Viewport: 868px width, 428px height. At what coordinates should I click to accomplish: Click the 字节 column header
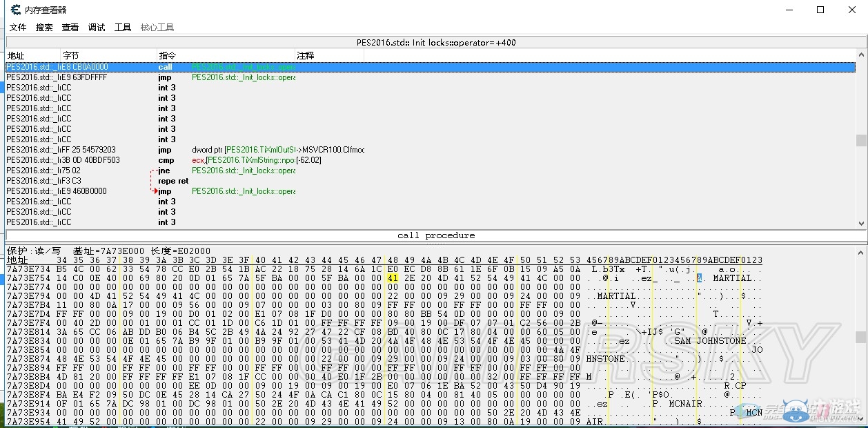109,55
